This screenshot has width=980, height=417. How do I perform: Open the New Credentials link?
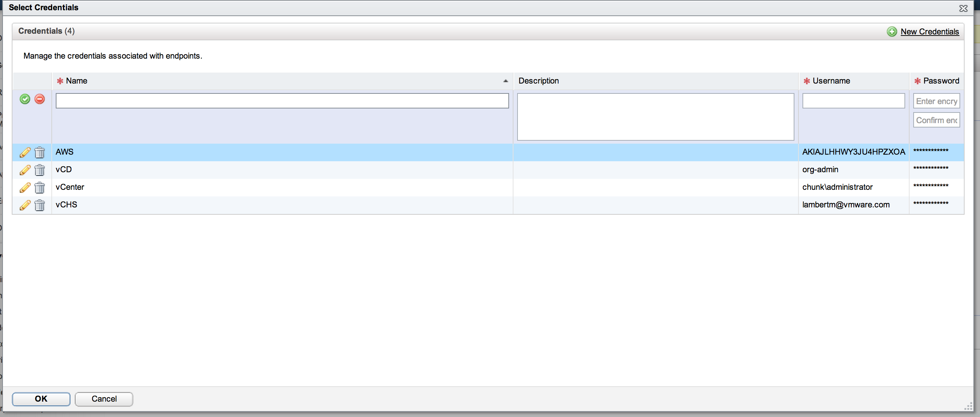[929, 32]
